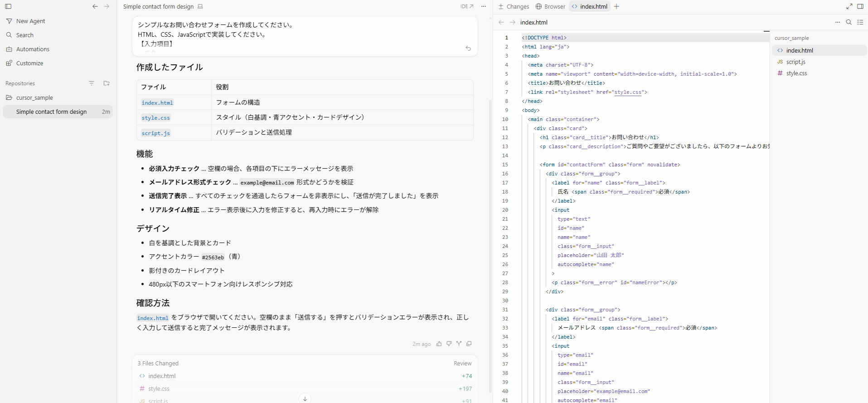Click the +197 count for style.css
The width and height of the screenshot is (868, 403).
pyautogui.click(x=465, y=389)
